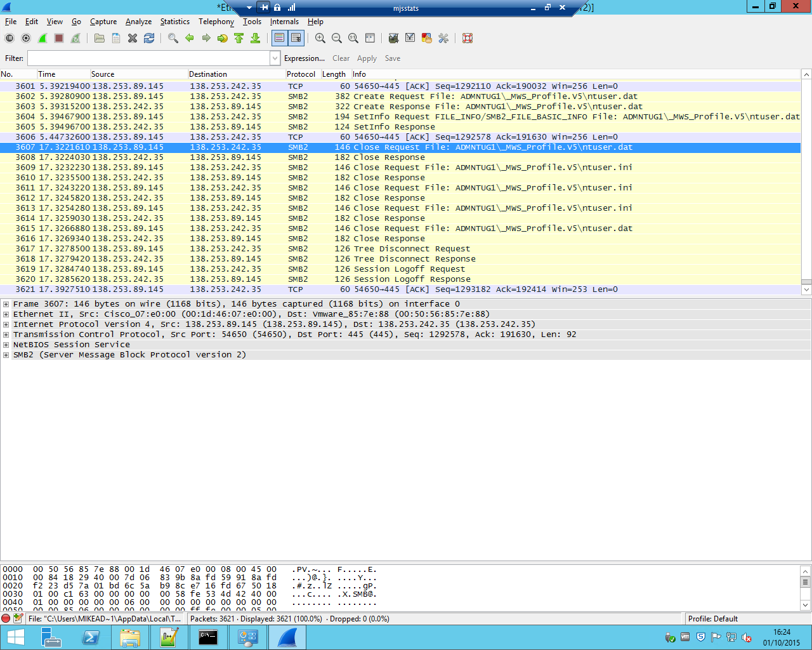Jump to the last packet
Screen dimensions: 812x650
(256, 38)
